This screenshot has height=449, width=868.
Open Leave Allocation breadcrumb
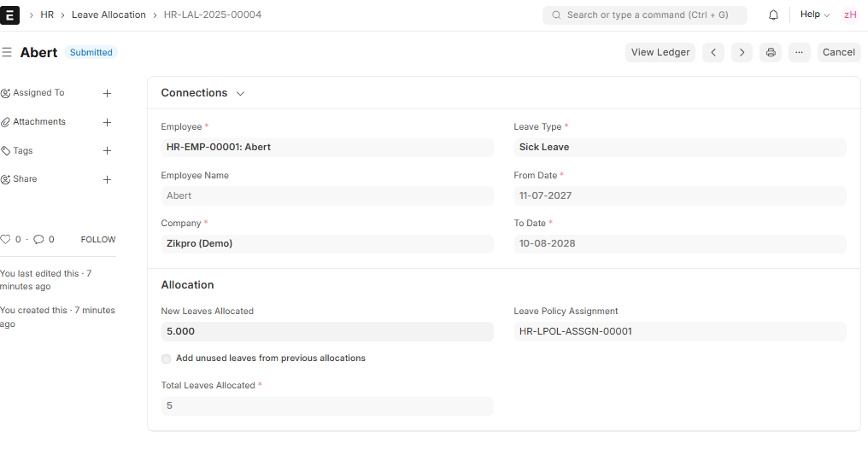tap(108, 15)
